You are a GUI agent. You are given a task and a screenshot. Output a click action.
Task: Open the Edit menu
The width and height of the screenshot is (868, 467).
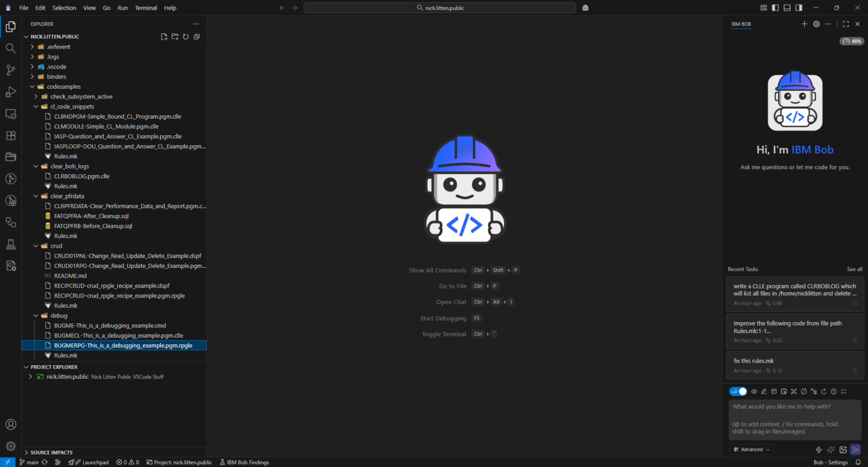[x=40, y=8]
